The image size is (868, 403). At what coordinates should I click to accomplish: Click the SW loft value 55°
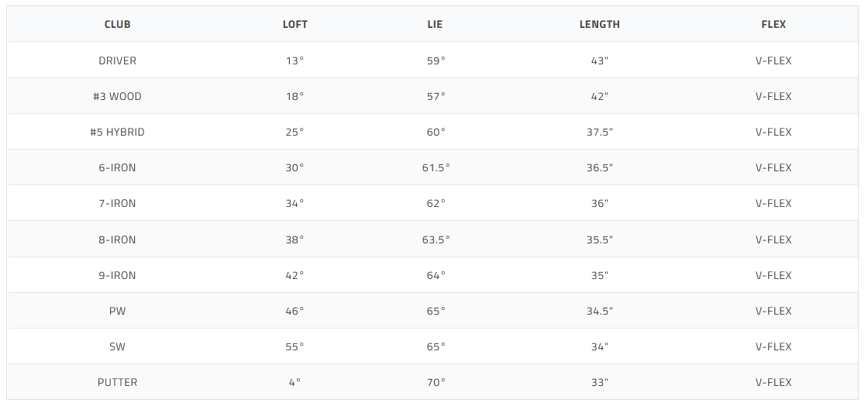[294, 346]
